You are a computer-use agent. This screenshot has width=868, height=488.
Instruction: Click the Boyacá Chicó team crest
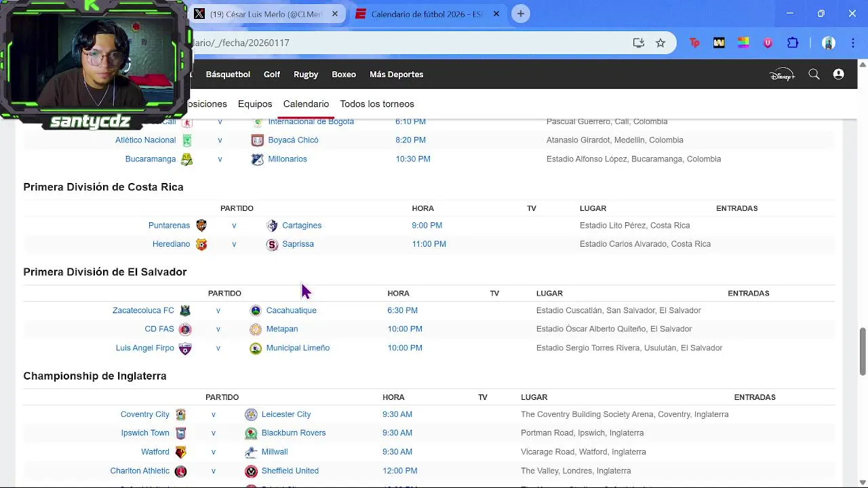pos(257,140)
